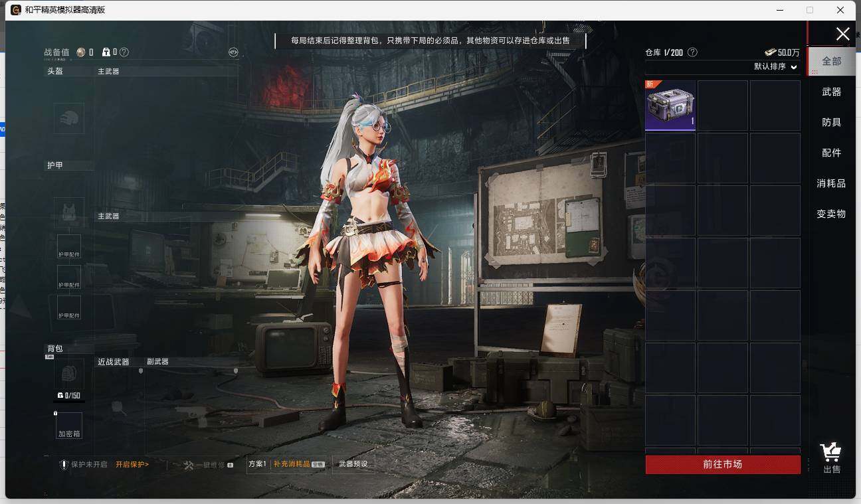
Task: Click the app logo in the title bar
Action: pos(16,10)
